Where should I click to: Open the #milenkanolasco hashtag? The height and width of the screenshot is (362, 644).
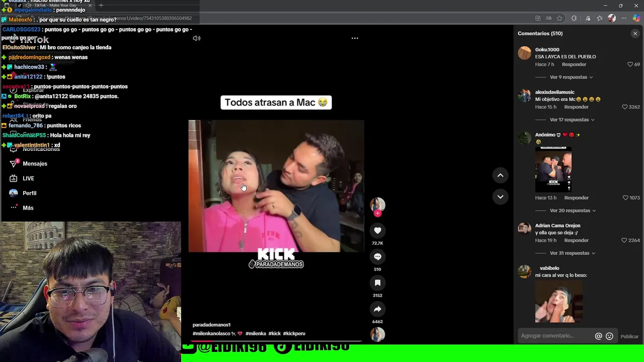click(211, 333)
